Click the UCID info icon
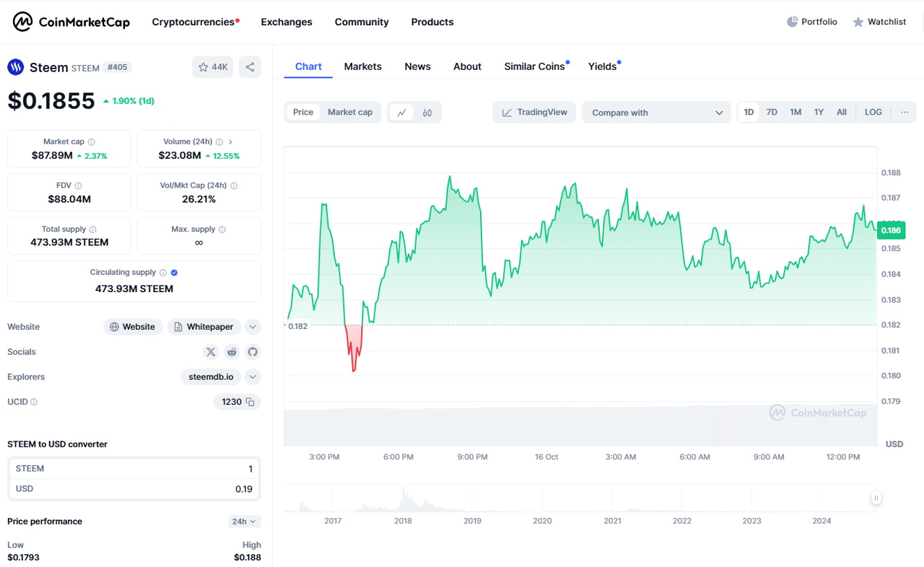Image resolution: width=924 pixels, height=567 pixels. (x=34, y=402)
